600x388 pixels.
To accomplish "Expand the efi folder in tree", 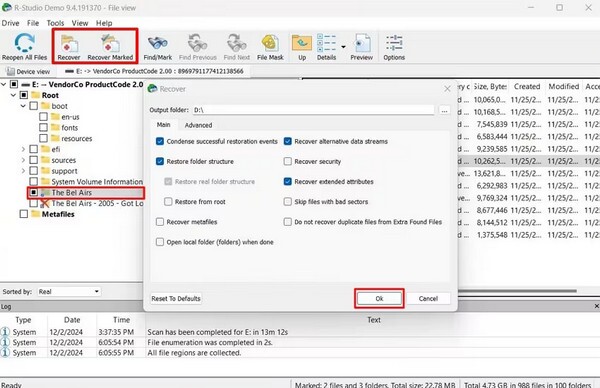I will tap(23, 149).
